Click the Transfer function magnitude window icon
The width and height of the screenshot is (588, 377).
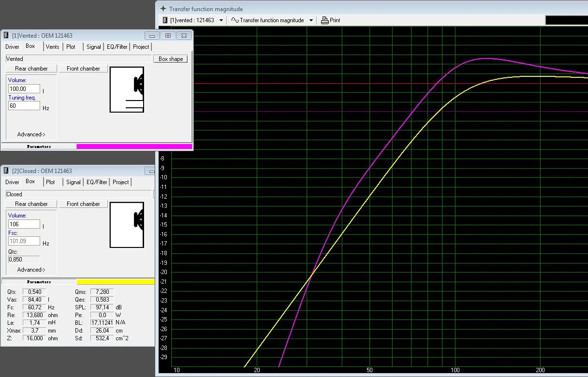click(x=163, y=9)
